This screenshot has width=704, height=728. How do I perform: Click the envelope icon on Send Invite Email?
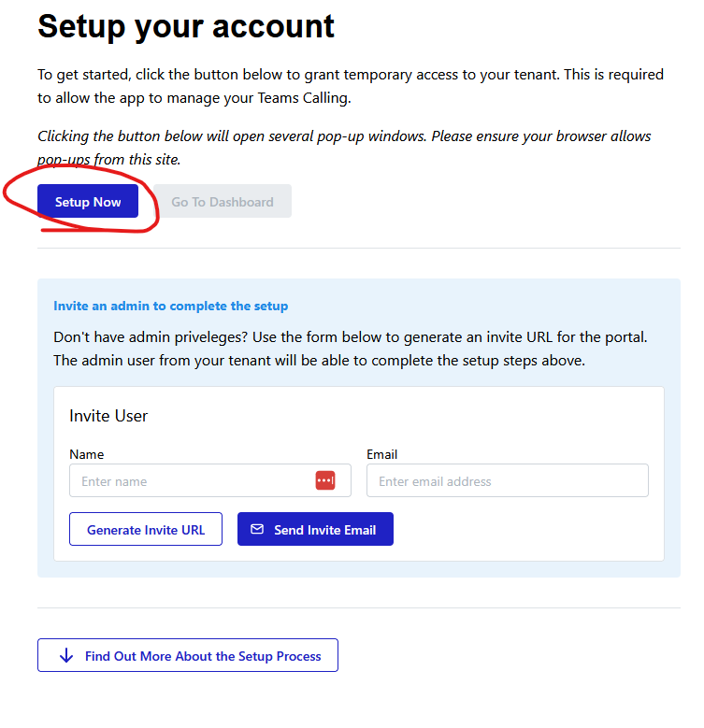pos(257,529)
